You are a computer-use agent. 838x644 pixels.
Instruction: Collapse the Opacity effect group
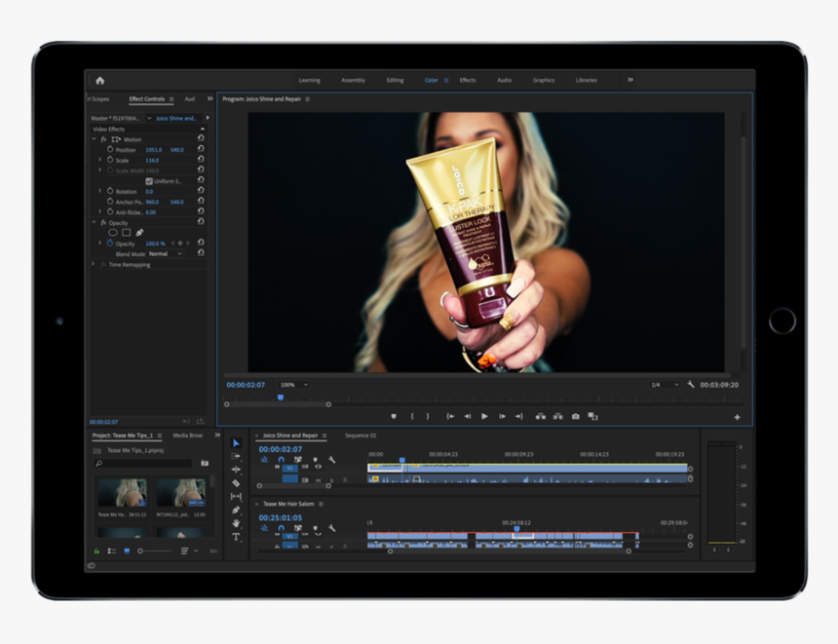94,222
